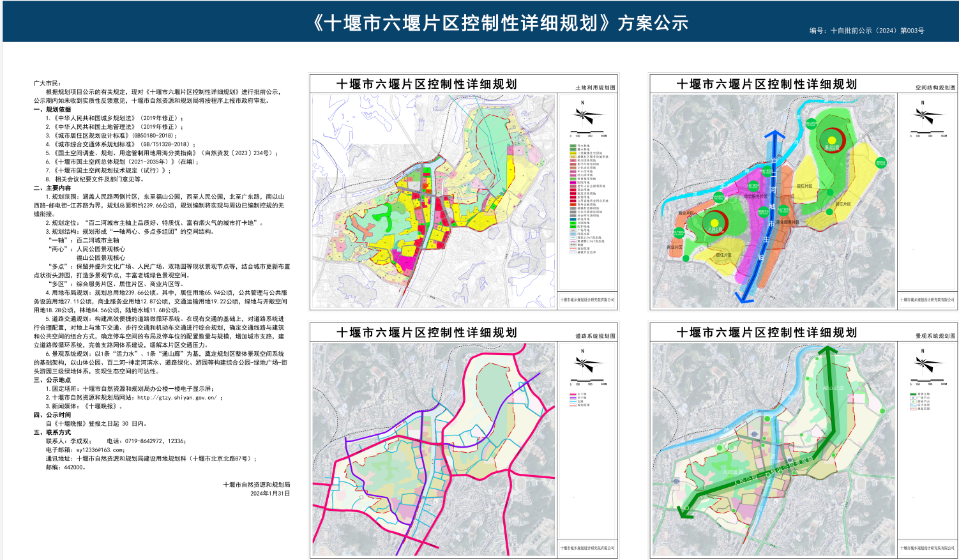
Task: Open the landscape system planning map thumbnail
Action: (774, 450)
